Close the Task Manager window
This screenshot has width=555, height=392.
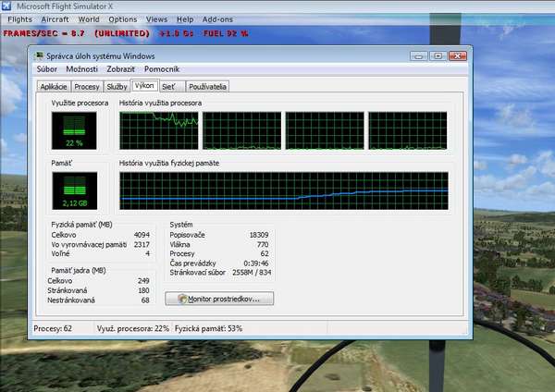click(x=458, y=55)
